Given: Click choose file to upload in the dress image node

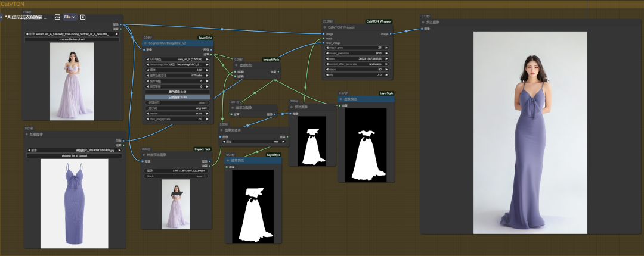Looking at the screenshot, I should [x=75, y=156].
